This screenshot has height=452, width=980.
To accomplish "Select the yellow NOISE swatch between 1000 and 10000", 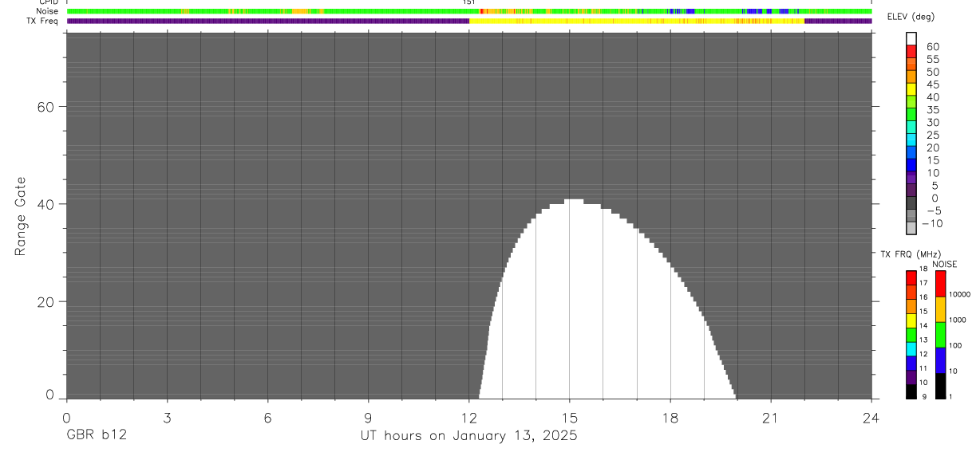I will [940, 309].
